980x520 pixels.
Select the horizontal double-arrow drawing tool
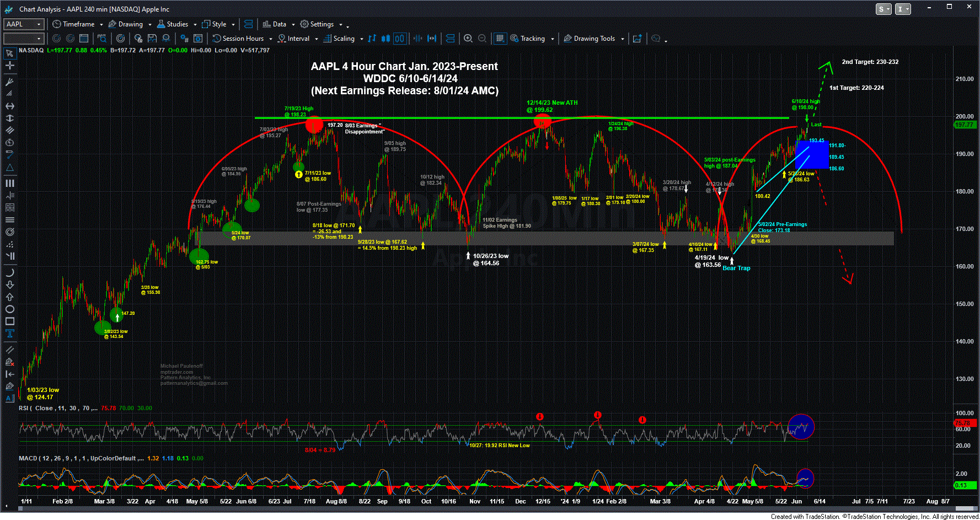(x=9, y=106)
